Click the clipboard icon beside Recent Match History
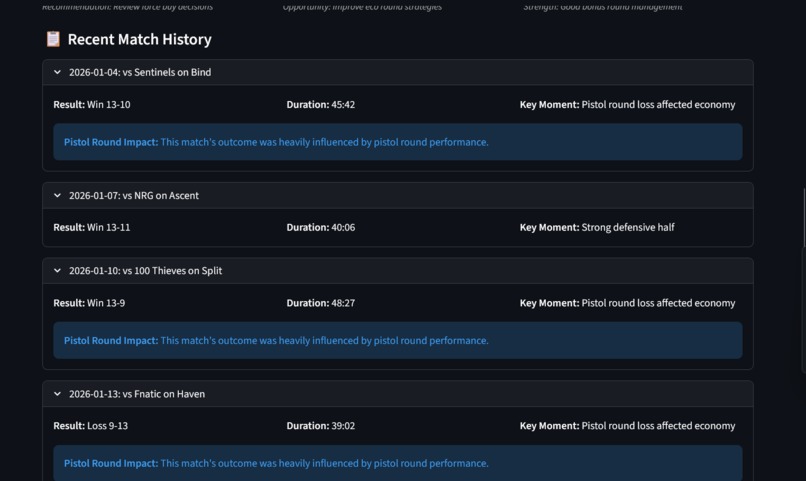Screen dimensions: 806x481 click(x=53, y=39)
